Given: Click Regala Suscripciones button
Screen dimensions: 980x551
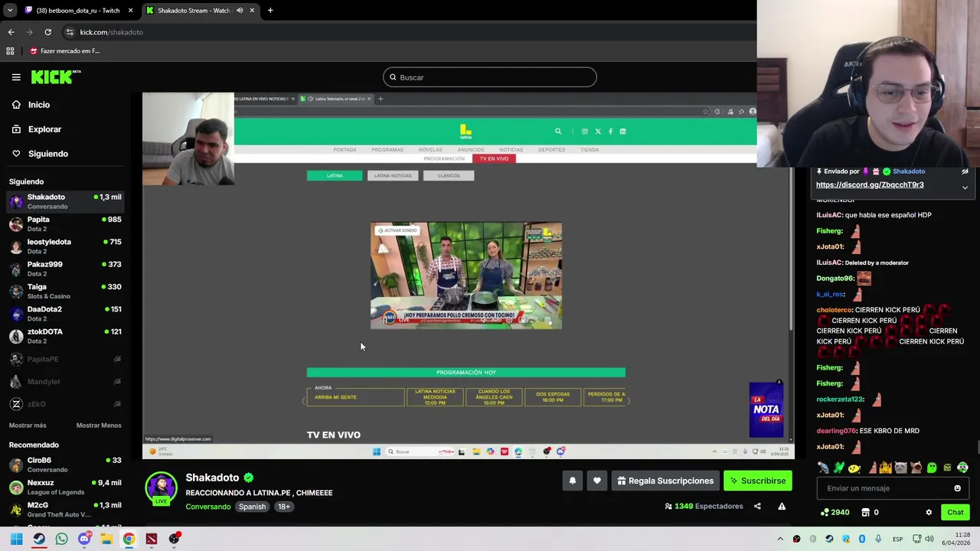Looking at the screenshot, I should [x=665, y=481].
